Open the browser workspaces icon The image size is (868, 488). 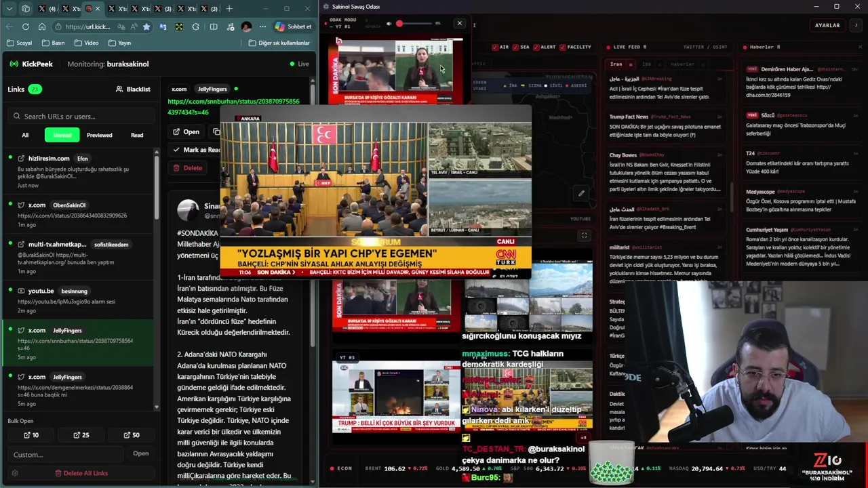(26, 9)
